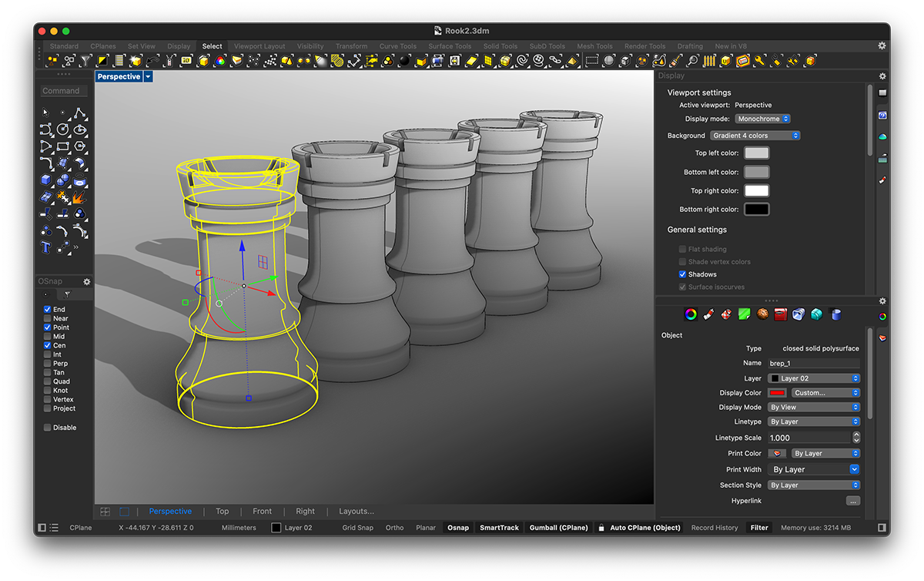Click the Display panel gear icon
The image size is (924, 581).
tap(882, 76)
